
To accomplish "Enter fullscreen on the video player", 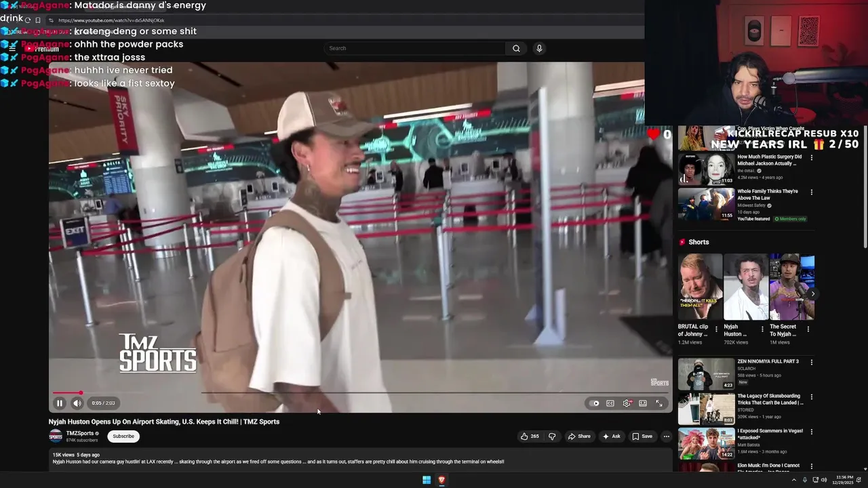I will point(659,403).
